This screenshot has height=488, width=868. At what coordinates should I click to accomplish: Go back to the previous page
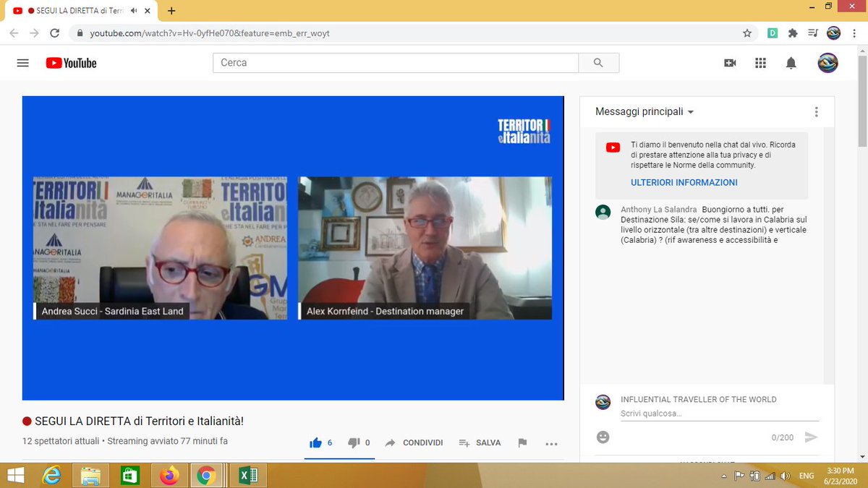[x=14, y=33]
